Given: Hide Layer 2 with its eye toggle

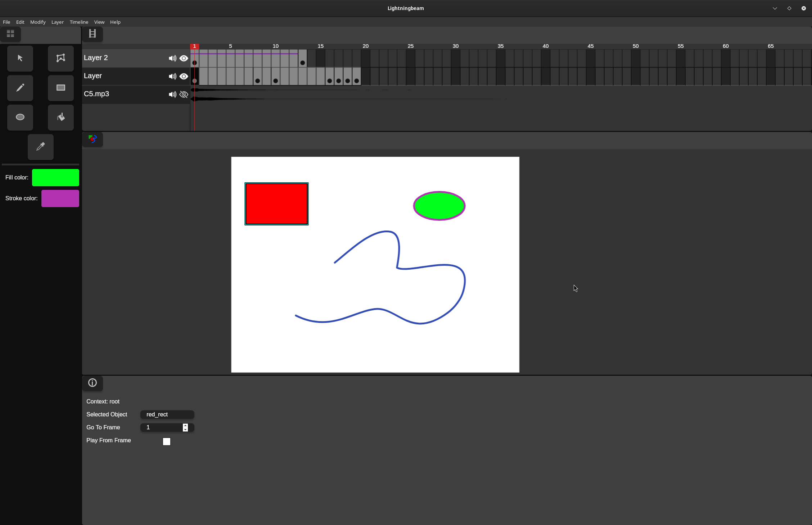Looking at the screenshot, I should pyautogui.click(x=184, y=58).
